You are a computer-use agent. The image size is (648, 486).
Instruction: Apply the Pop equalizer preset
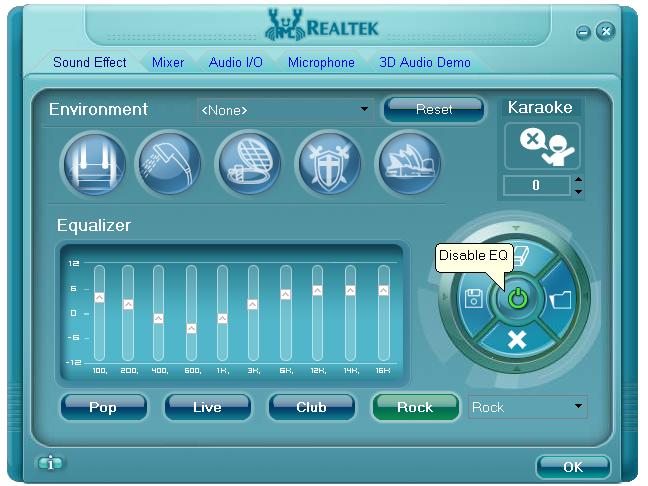(x=103, y=407)
